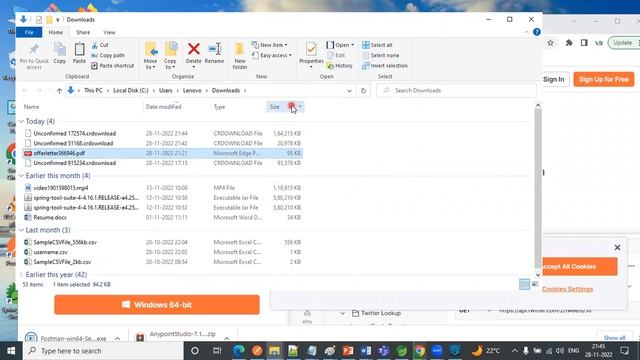Open Google Chrome from taskbar

[x=420, y=351]
